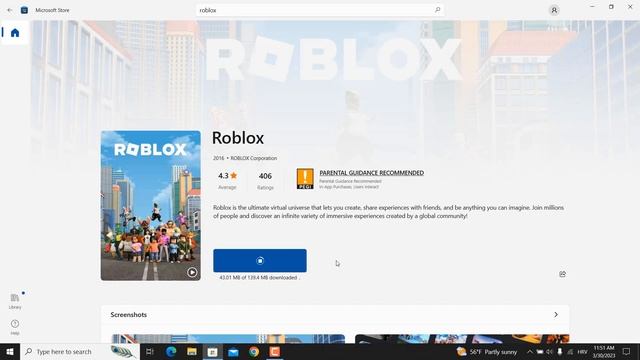This screenshot has width=640, height=360.
Task: Open the Home section in sidebar
Action: coord(15,33)
